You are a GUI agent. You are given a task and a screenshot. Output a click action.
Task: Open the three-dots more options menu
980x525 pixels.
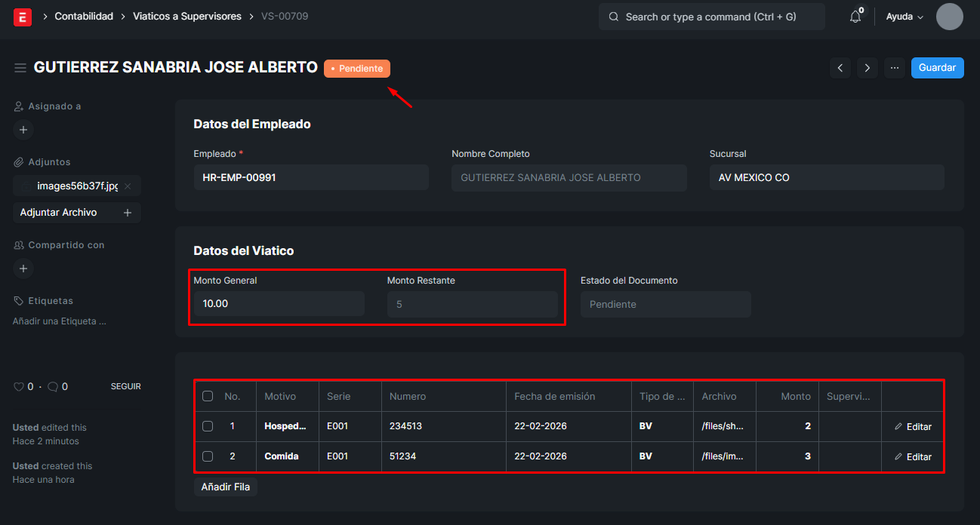[x=895, y=68]
